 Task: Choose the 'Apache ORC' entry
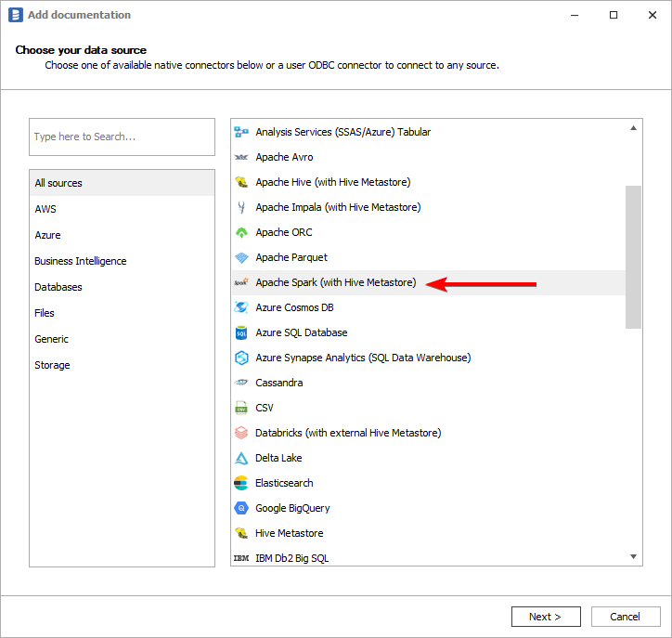(x=429, y=232)
